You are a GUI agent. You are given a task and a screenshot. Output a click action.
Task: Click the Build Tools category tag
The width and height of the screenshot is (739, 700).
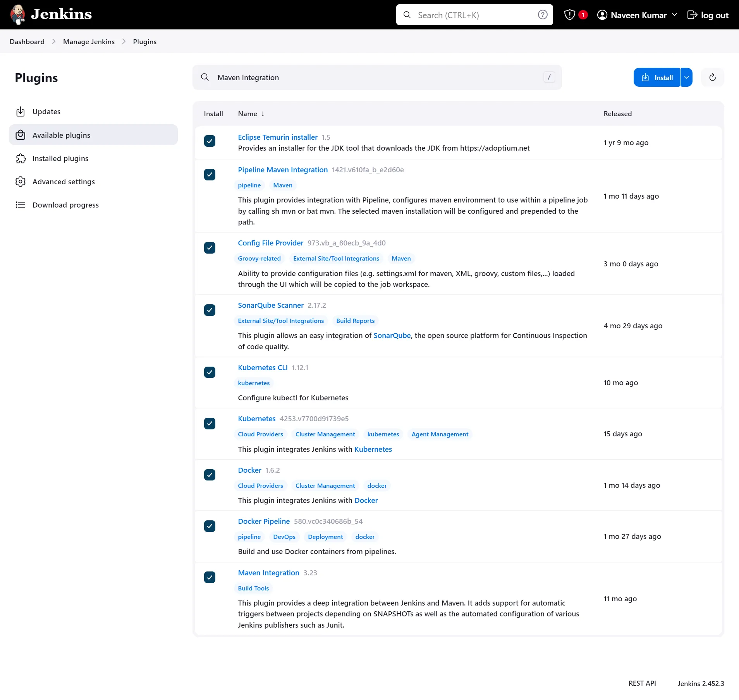coord(253,588)
